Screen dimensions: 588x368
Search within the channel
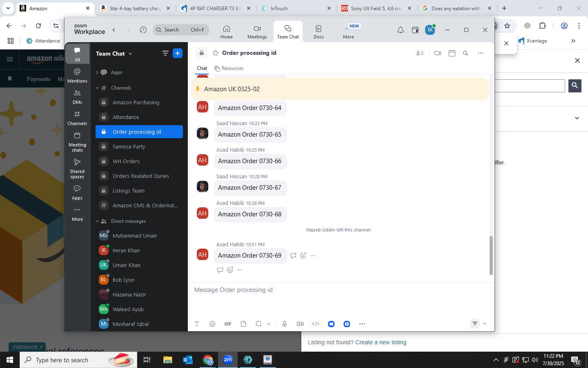[x=465, y=53]
